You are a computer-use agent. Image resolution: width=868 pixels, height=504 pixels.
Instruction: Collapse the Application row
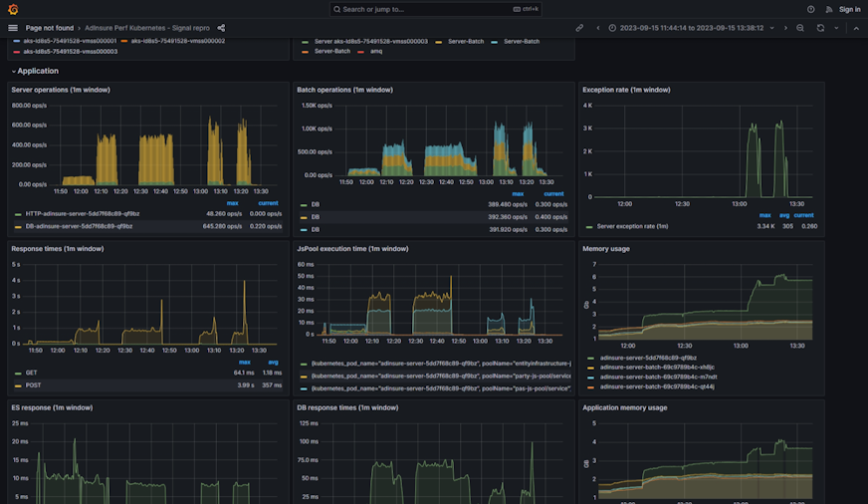[x=35, y=71]
